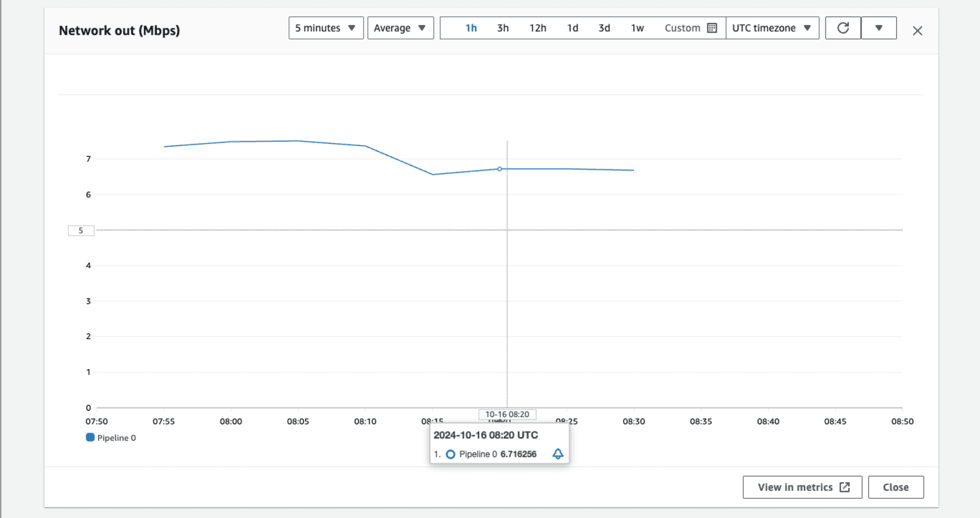Screen dimensions: 980x518
Task: Click the 10-16 08:20 time marker label
Action: click(x=507, y=414)
